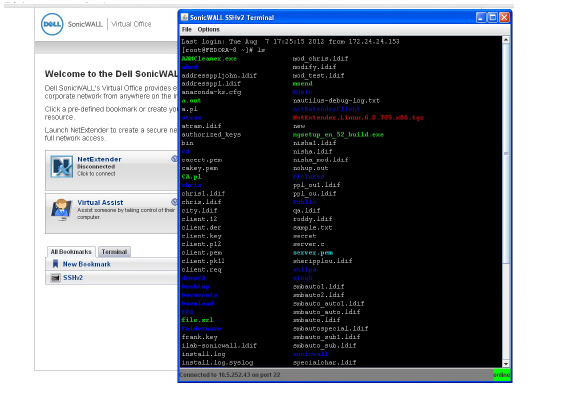Click the Dell logo icon
The width and height of the screenshot is (576, 411).
click(x=52, y=24)
